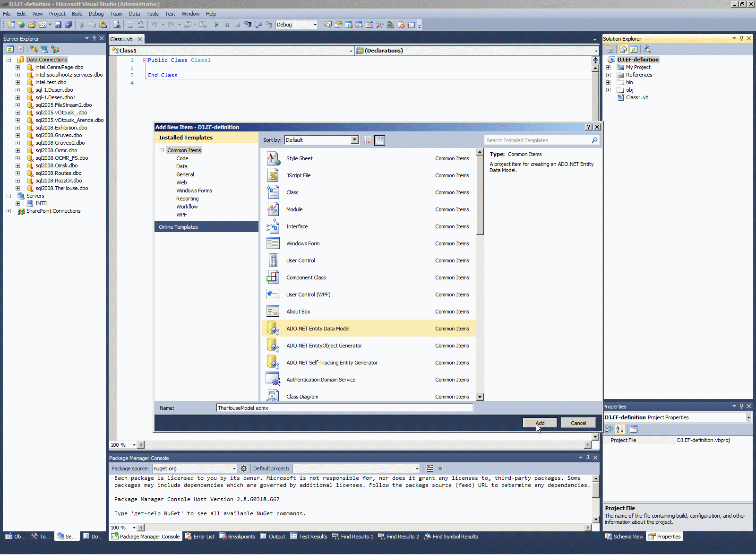Switch to the Output tab
This screenshot has width=756, height=555.
(x=273, y=537)
